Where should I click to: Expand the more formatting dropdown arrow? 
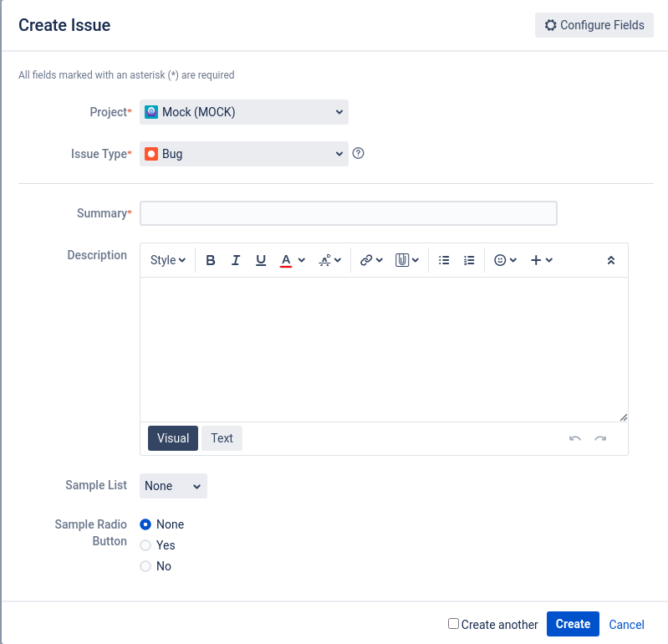tap(338, 260)
